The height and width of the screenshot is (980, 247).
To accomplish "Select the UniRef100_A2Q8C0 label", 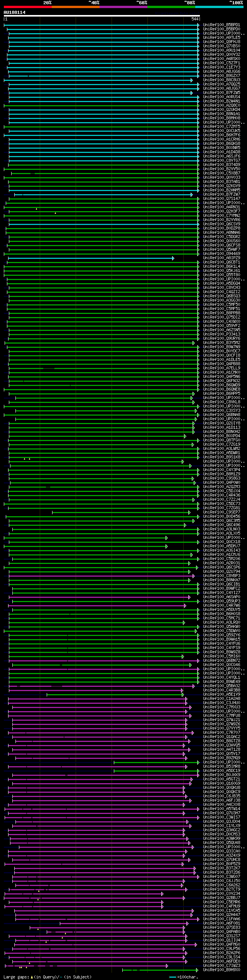I will point(222,106).
